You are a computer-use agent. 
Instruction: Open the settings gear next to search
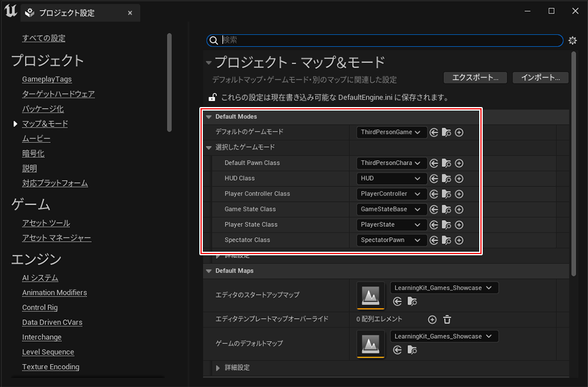(x=573, y=41)
